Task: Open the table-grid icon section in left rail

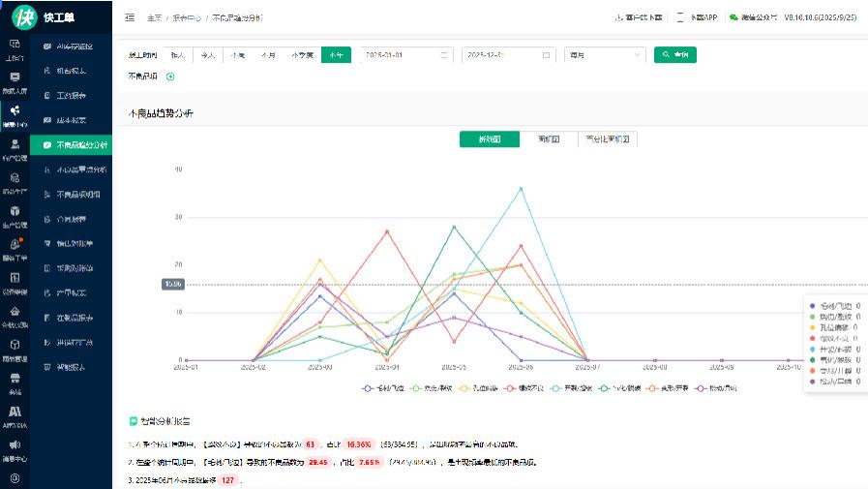Action: (15, 278)
